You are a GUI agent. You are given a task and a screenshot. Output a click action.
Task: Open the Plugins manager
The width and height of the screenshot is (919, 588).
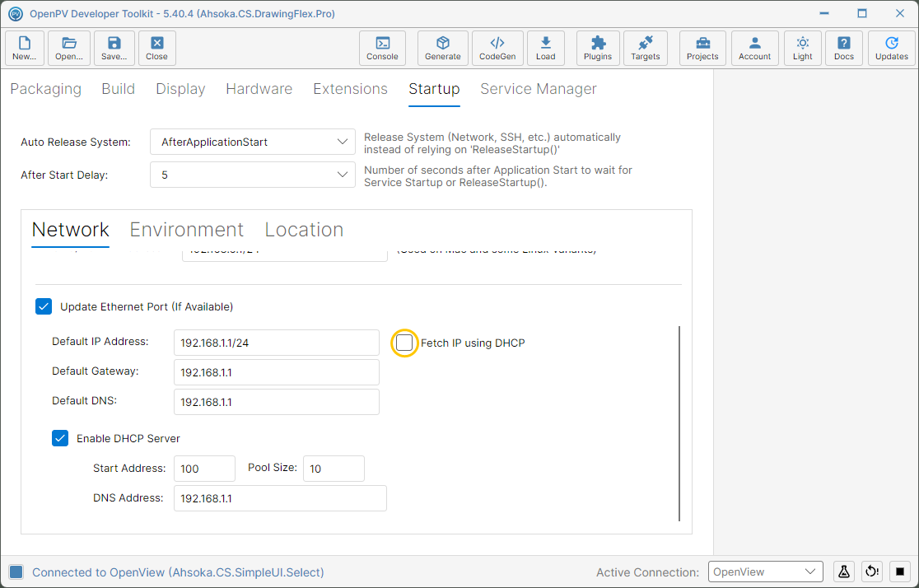(598, 48)
